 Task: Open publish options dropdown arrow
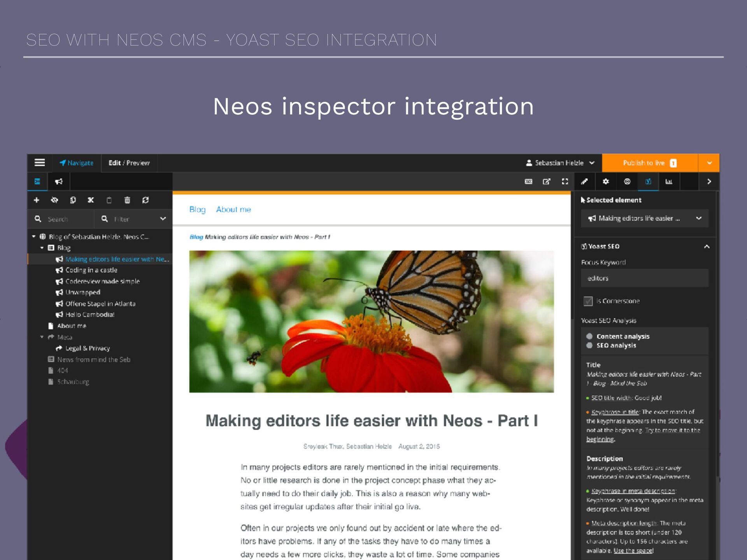click(x=709, y=163)
